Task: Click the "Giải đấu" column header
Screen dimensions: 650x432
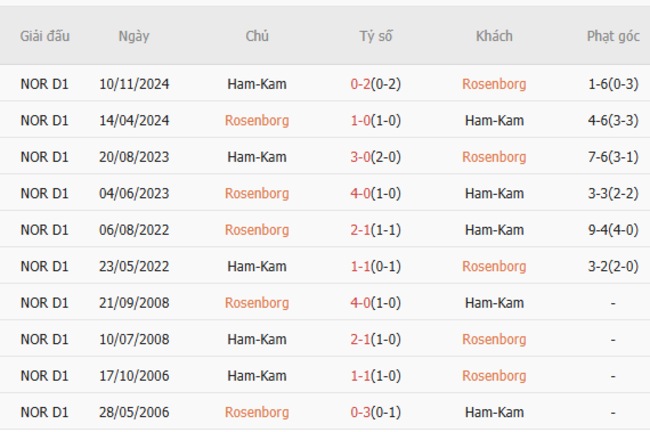Action: click(45, 36)
